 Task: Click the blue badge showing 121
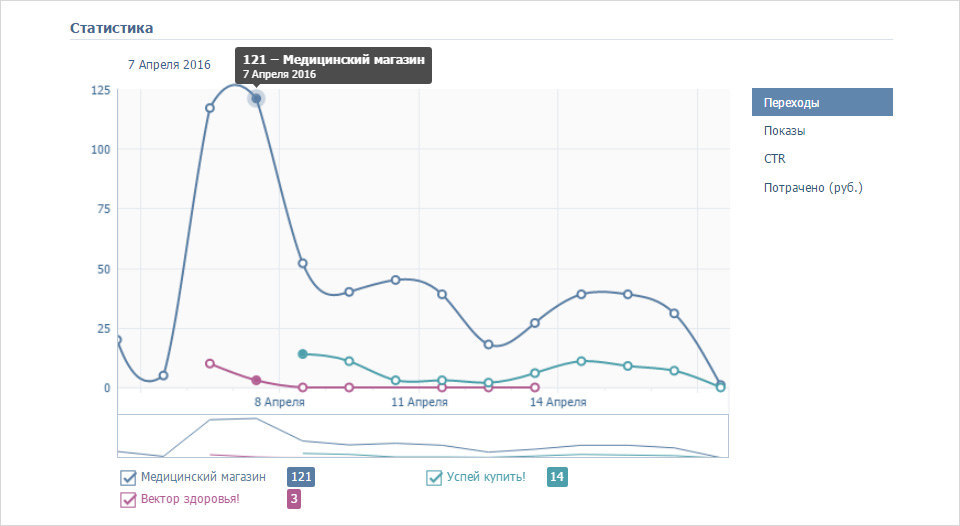pos(301,477)
